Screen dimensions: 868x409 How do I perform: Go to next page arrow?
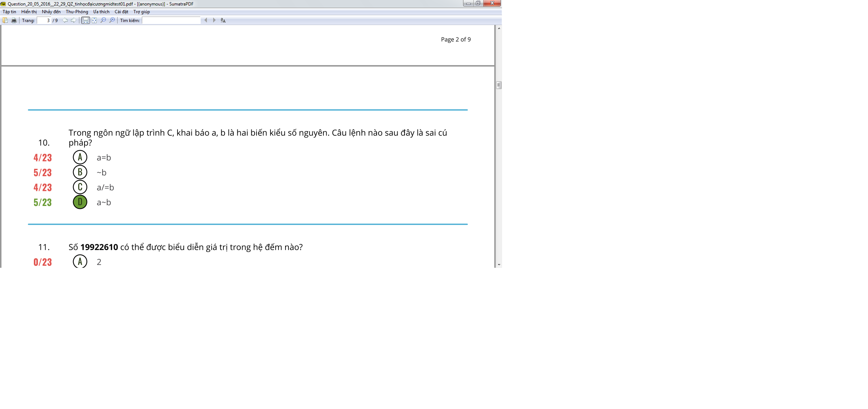(x=73, y=20)
